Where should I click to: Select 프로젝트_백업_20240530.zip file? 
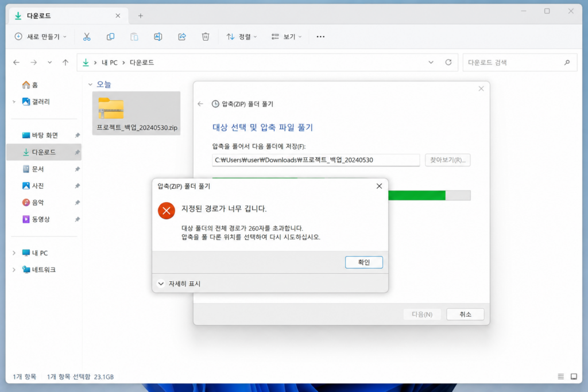(137, 114)
